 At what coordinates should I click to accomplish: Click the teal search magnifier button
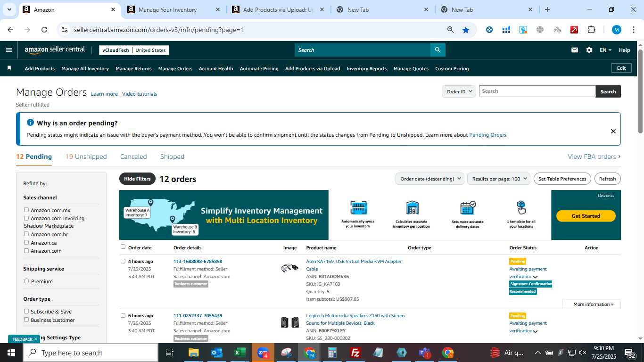click(x=438, y=50)
